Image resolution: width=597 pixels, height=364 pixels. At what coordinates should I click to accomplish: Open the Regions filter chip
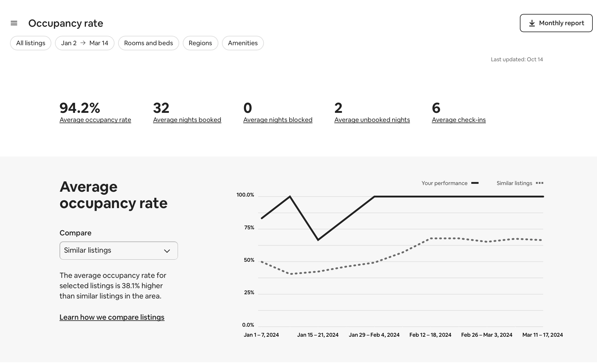[200, 43]
